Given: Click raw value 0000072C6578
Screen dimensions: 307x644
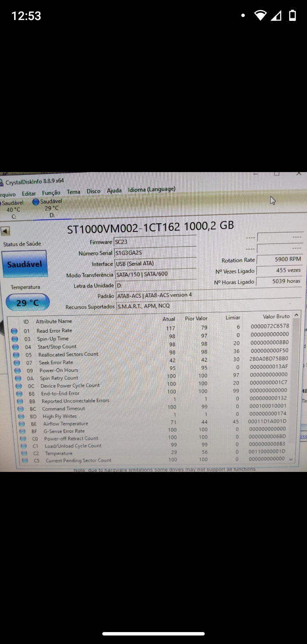Looking at the screenshot, I should click(269, 326).
